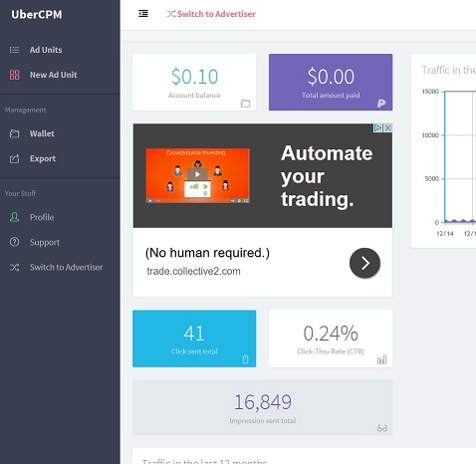Open the Support page
Image resolution: width=476 pixels, height=464 pixels.
tap(45, 242)
